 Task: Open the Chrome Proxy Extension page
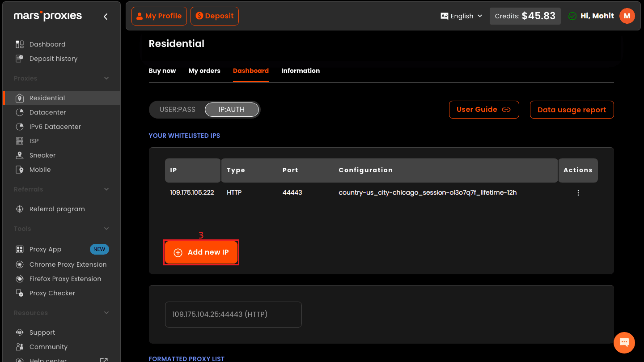click(x=68, y=264)
